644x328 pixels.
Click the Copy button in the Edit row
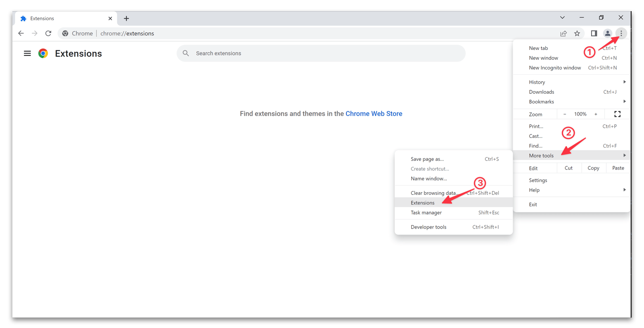tap(593, 168)
